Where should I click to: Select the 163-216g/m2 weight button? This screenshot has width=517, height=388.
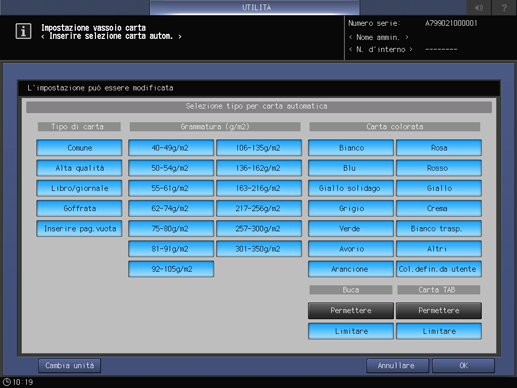click(259, 188)
